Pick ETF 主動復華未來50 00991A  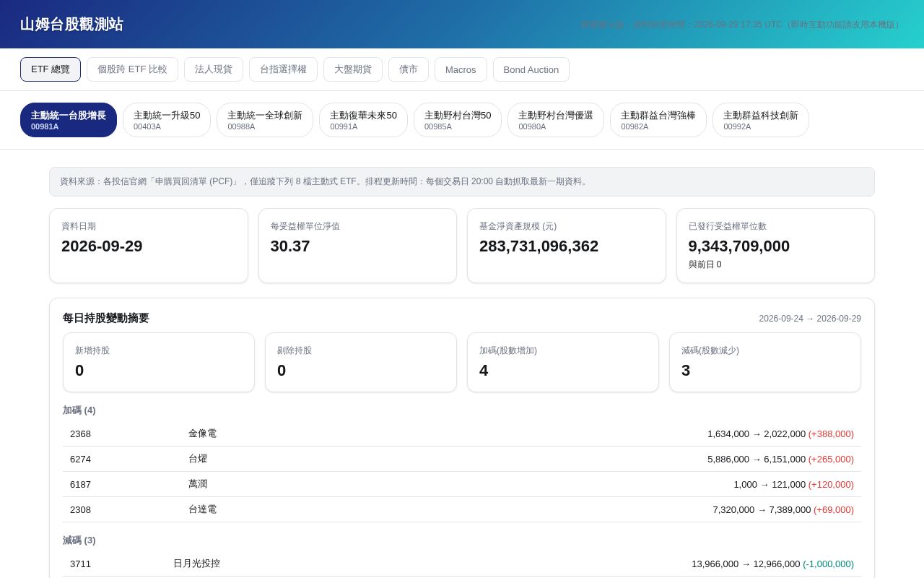(x=363, y=120)
